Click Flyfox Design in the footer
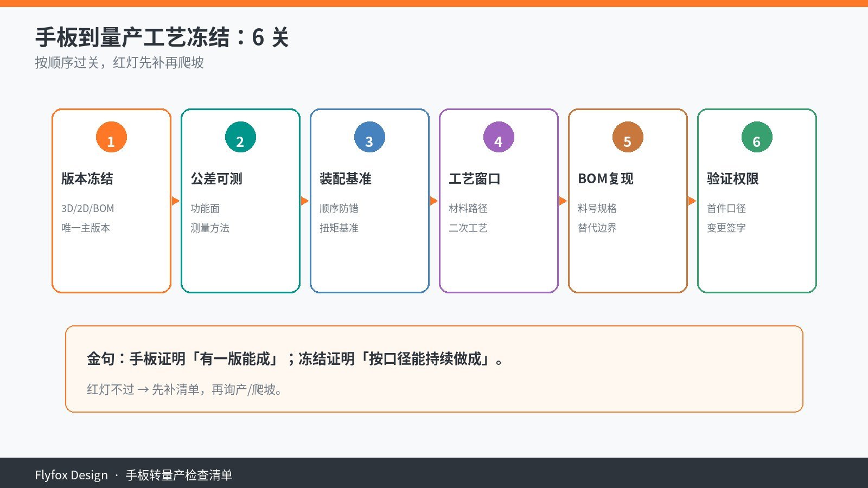Screen dimensions: 868x488 pos(72,475)
